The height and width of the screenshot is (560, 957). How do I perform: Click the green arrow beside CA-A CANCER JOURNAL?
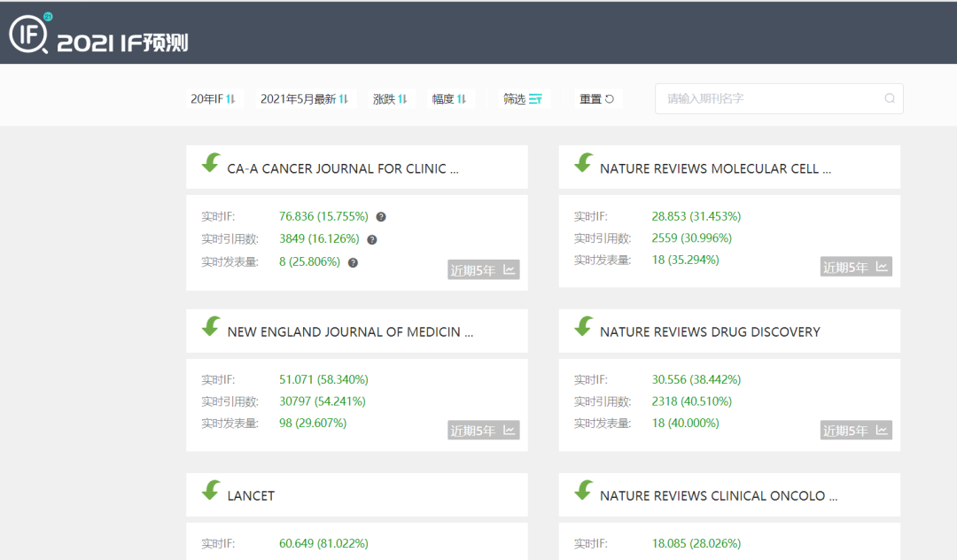[211, 163]
